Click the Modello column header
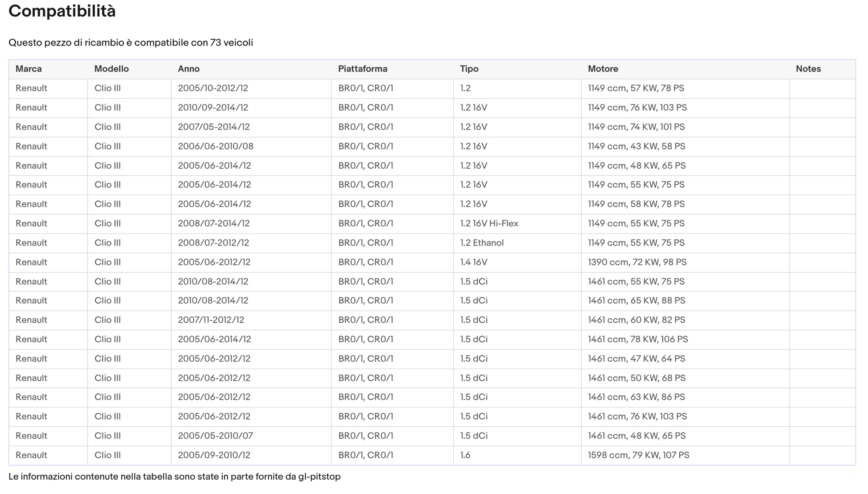Viewport: 868px width, 494px height. tap(112, 69)
